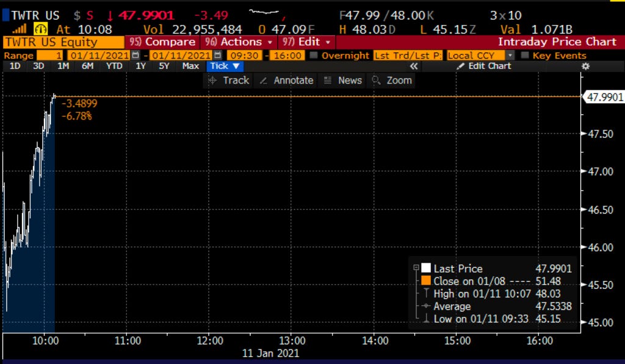Viewport: 625px width, 364px height.
Task: Edit the end date 01/11/2021 field
Action: coord(181,55)
